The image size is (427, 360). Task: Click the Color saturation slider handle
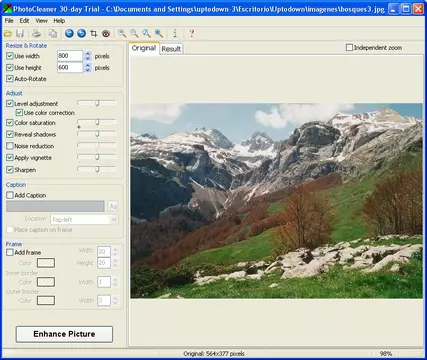[x=97, y=122]
